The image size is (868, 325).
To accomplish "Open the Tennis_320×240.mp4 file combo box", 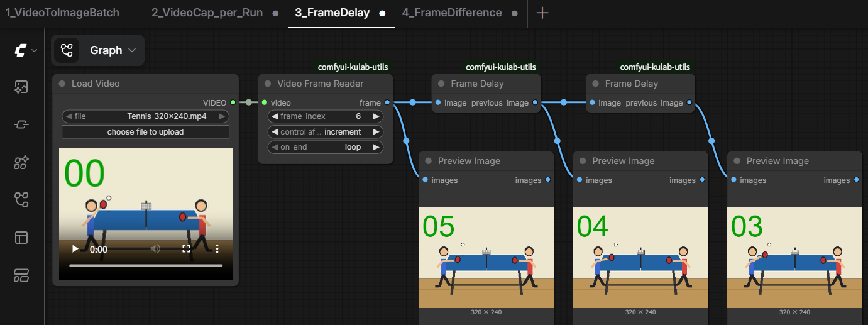I will point(145,116).
